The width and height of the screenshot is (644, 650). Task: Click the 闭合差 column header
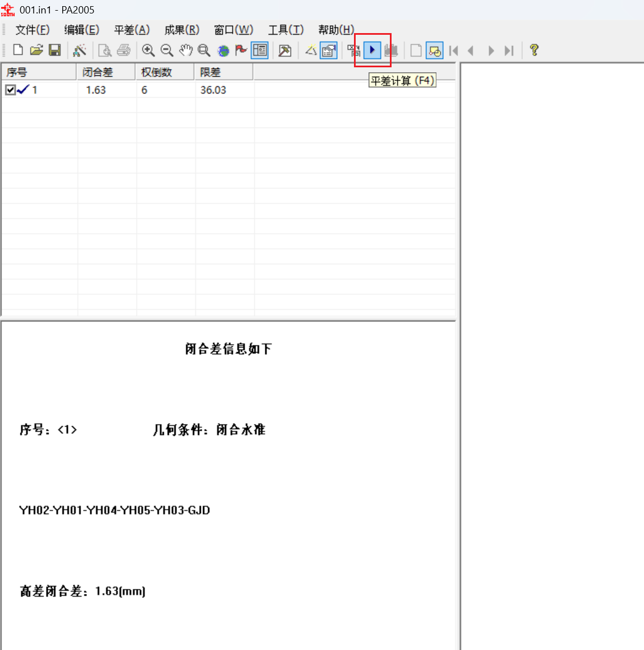(x=106, y=72)
